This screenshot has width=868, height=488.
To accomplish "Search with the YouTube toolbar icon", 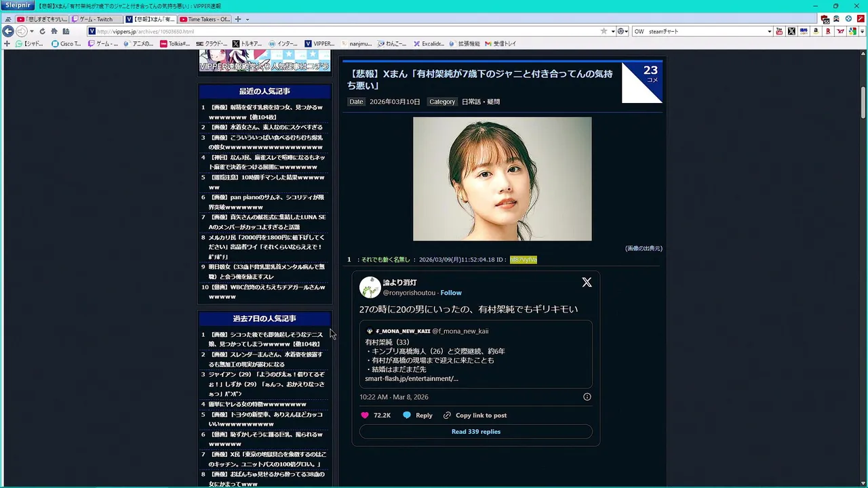I will point(779,31).
